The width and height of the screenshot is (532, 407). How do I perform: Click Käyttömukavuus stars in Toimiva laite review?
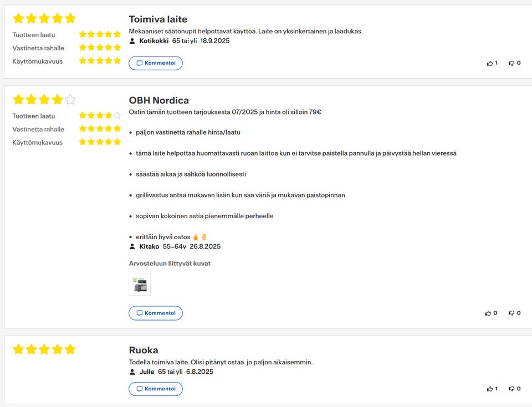(100, 61)
